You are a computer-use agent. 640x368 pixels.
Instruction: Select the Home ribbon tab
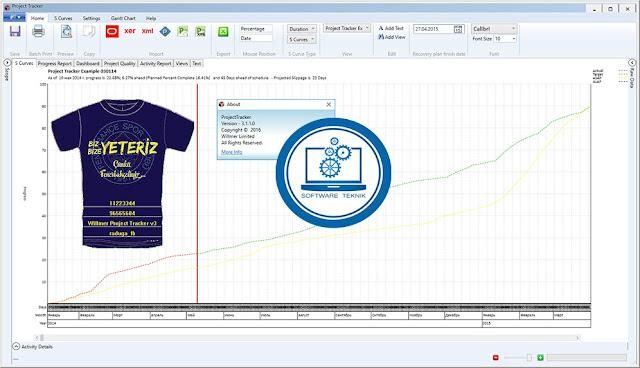37,18
